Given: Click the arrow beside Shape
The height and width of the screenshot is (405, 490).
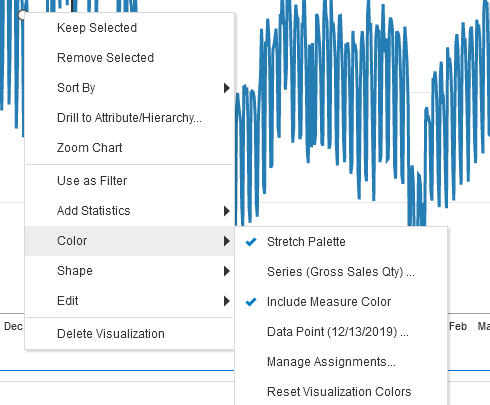Looking at the screenshot, I should (227, 271).
